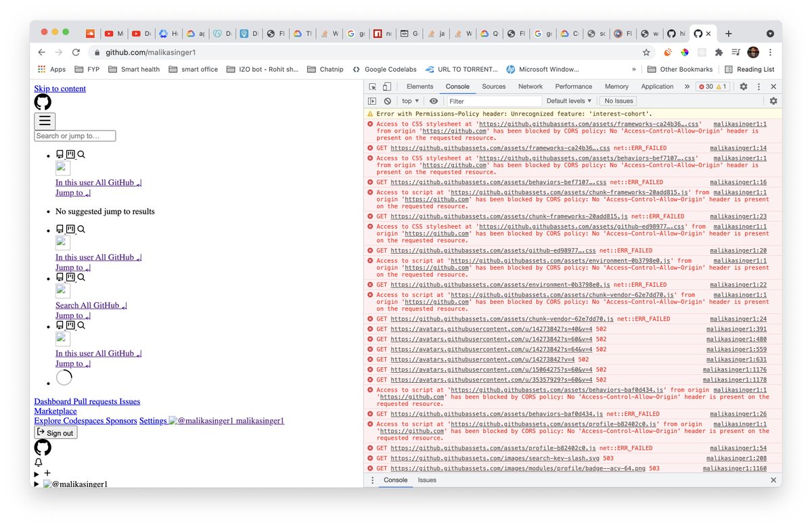Close the bottom drawer
This screenshot has width=812, height=527.
[x=773, y=480]
